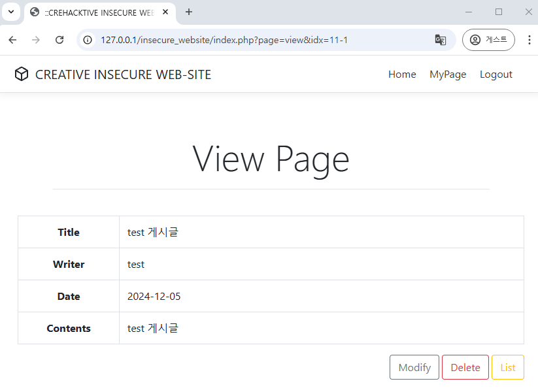Click the cube logo icon

tap(22, 74)
